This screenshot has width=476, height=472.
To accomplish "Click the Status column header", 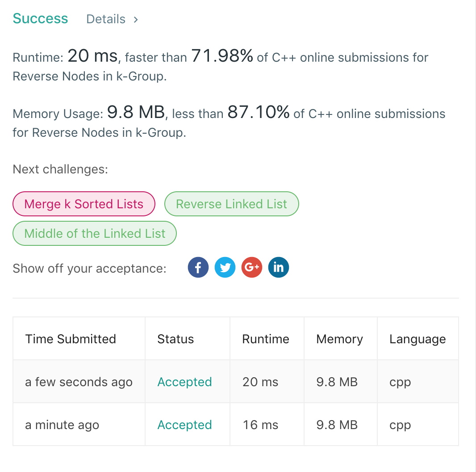I will click(175, 339).
